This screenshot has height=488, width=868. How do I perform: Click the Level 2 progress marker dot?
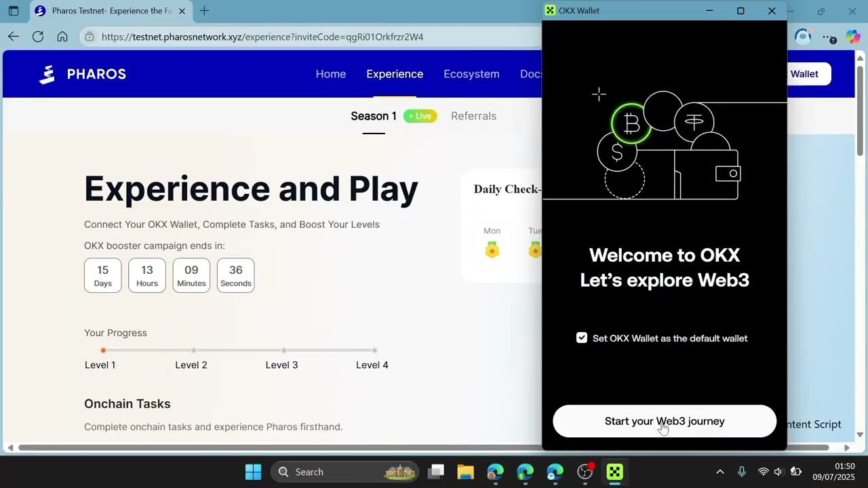click(193, 350)
